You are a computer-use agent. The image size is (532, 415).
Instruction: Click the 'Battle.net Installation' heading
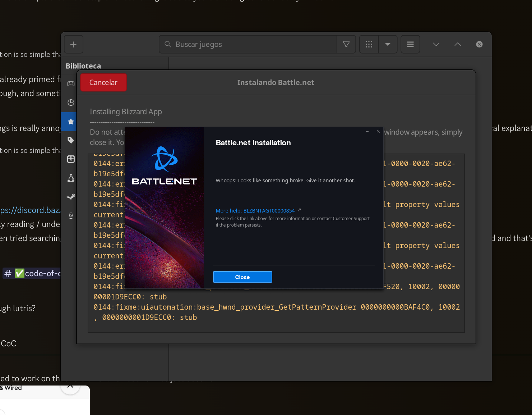point(253,143)
